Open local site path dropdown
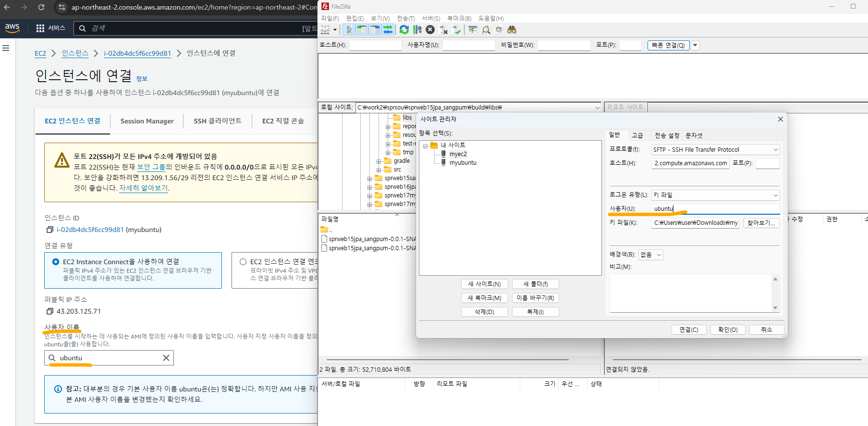The image size is (868, 426). pos(598,108)
